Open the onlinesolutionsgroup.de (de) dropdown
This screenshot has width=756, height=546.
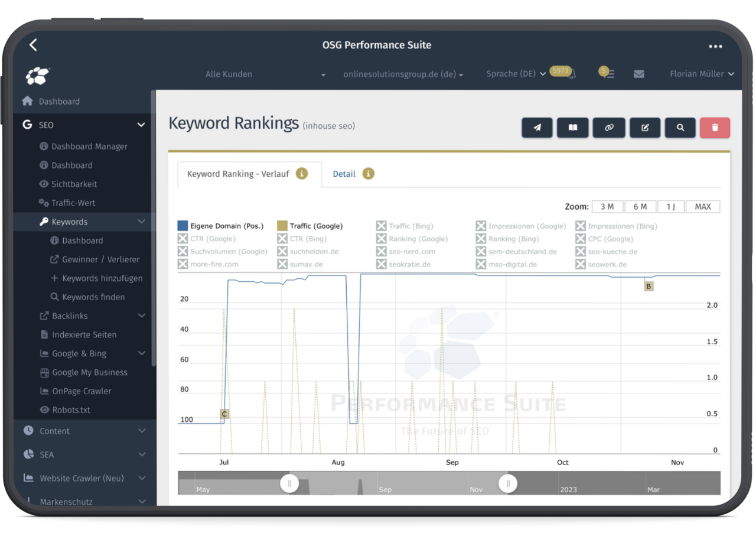403,74
